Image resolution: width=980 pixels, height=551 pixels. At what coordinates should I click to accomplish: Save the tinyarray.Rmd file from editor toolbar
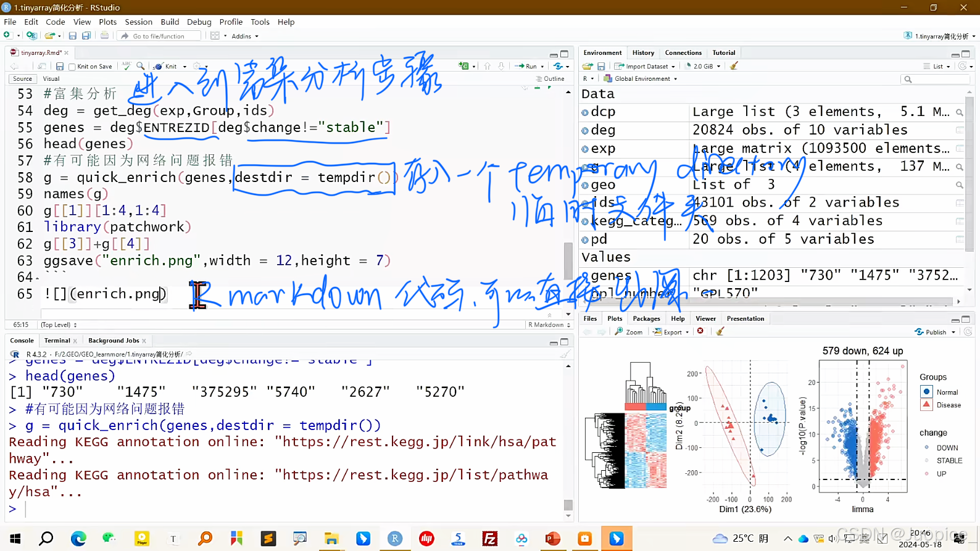(x=60, y=66)
